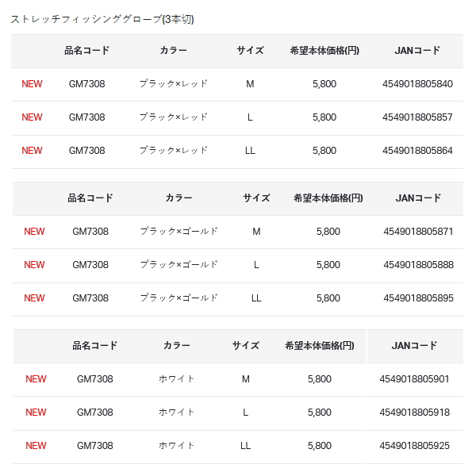Select JAN code 4549018805864

click(417, 151)
